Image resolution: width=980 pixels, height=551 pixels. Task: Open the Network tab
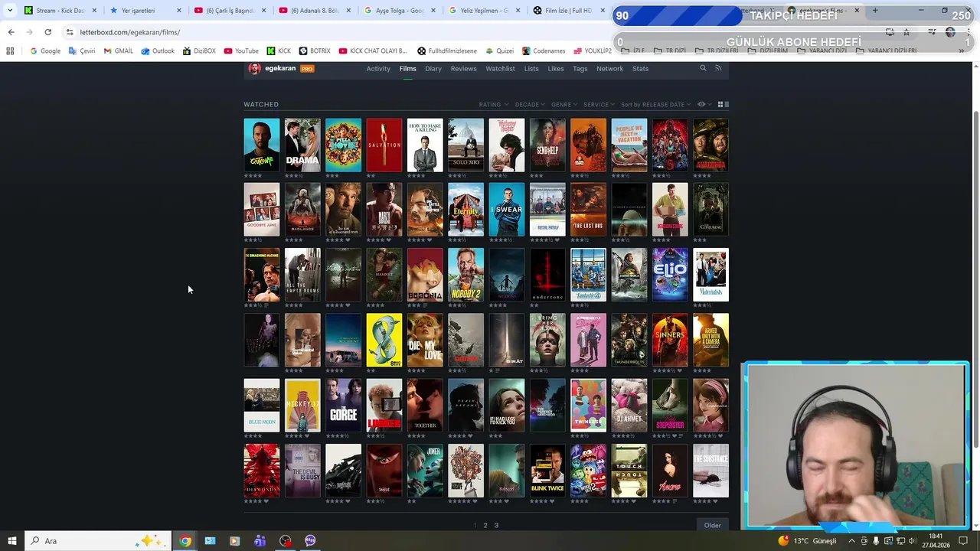coord(609,69)
